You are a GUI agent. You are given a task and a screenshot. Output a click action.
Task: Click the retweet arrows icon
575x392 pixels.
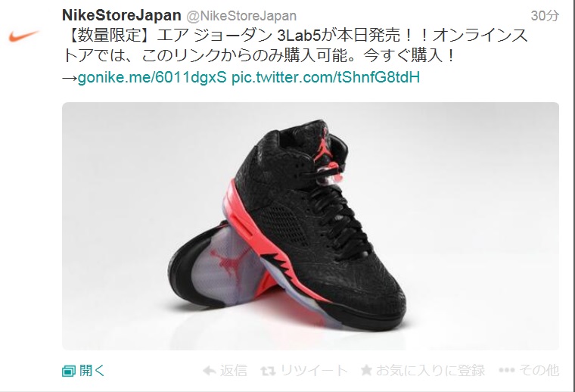(268, 371)
